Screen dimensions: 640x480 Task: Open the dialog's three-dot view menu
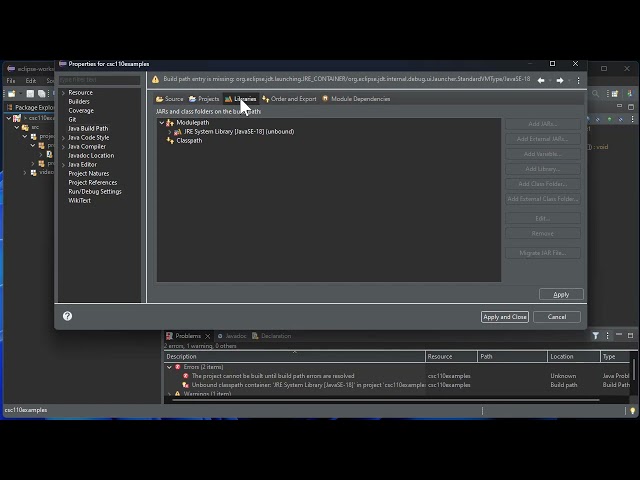[578, 81]
